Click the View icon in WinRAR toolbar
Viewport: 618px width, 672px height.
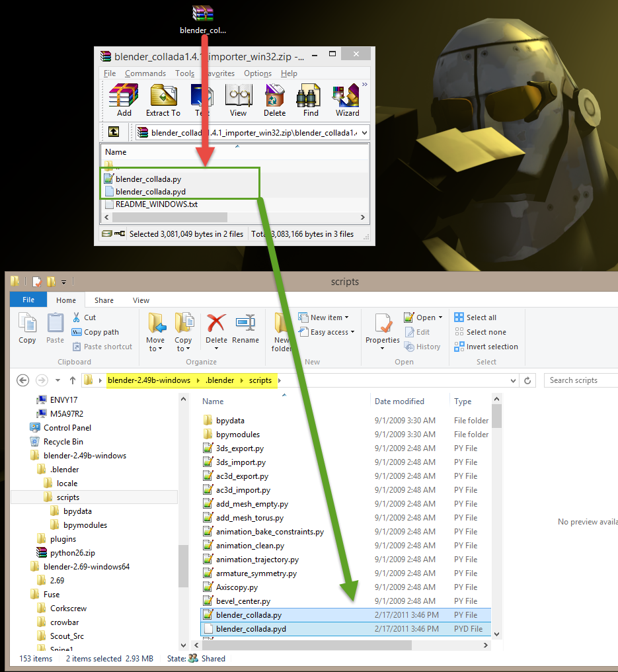238,100
